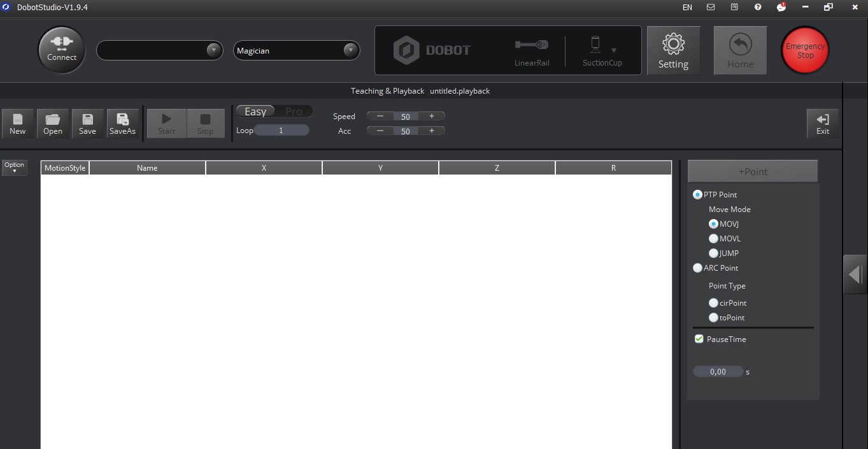Screen dimensions: 868x449
Task: Click the SaveAs icon
Action: [122, 123]
